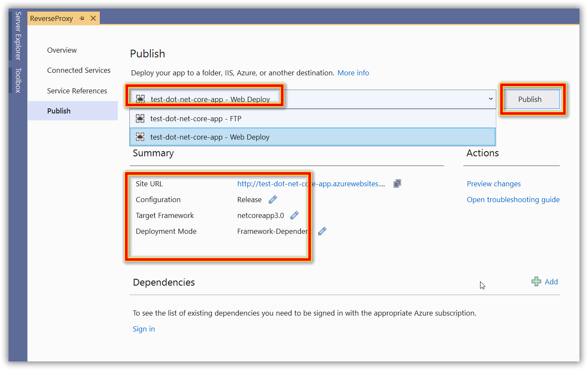Open Service References section
The width and height of the screenshot is (588, 370).
77,91
